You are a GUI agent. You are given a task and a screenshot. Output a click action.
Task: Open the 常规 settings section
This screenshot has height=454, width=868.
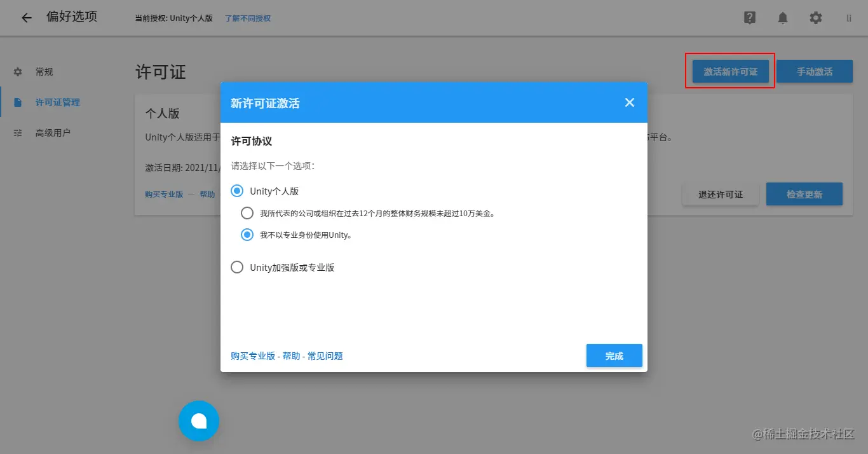pos(44,72)
